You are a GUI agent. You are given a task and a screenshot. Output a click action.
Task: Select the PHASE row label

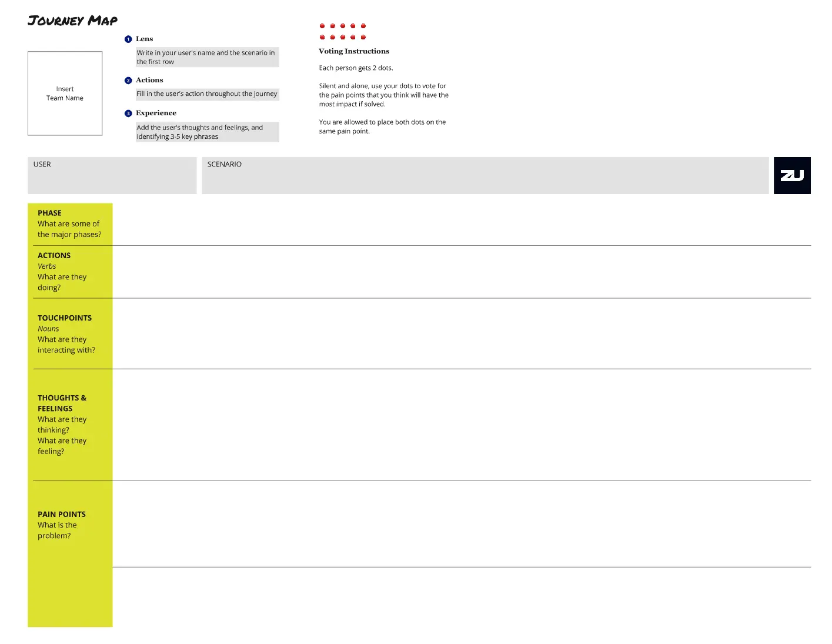click(49, 213)
